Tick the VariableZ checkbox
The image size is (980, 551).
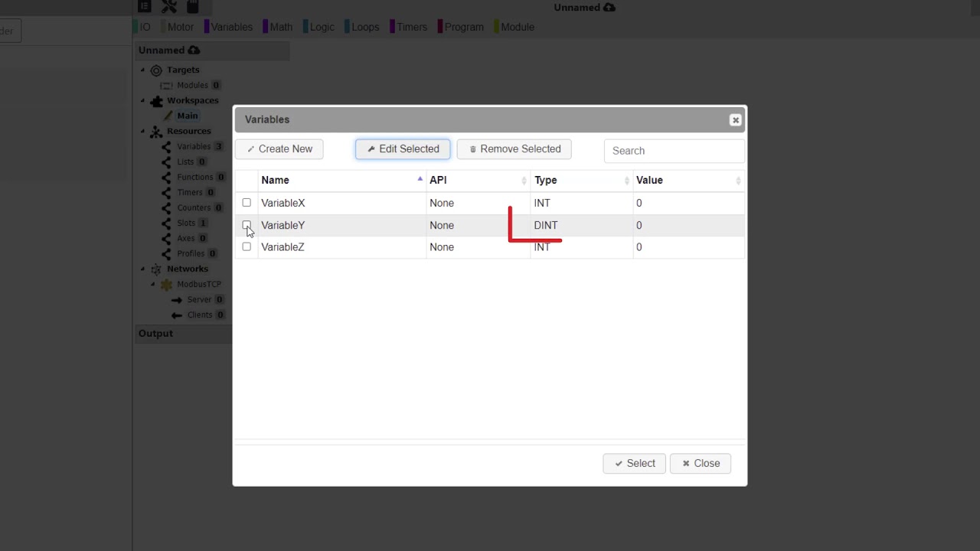coord(247,246)
